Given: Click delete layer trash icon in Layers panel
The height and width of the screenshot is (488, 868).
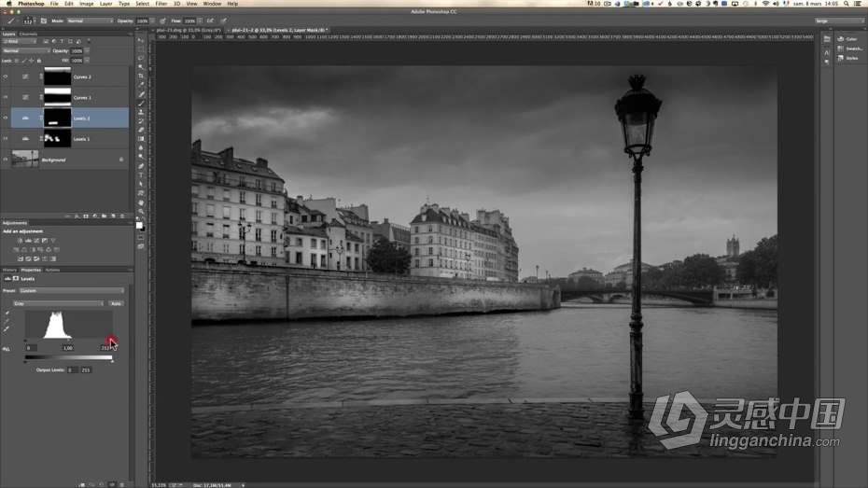Looking at the screenshot, I should click(x=121, y=216).
